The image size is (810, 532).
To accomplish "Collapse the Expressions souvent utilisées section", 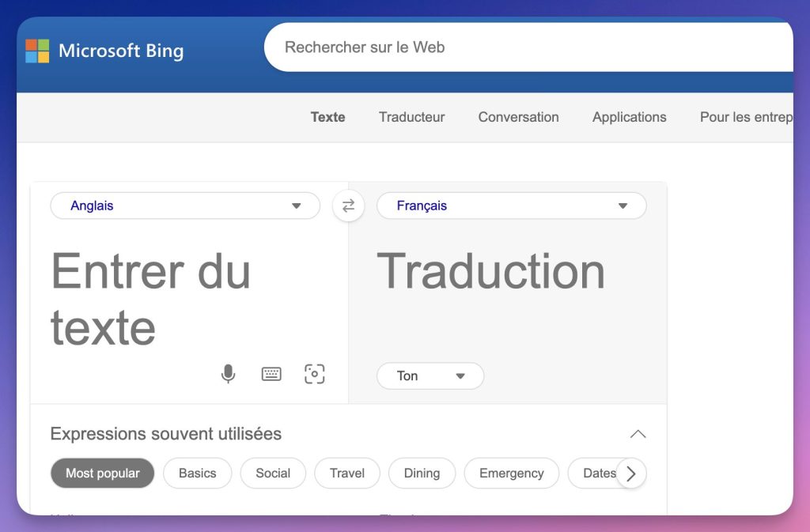I will 638,433.
